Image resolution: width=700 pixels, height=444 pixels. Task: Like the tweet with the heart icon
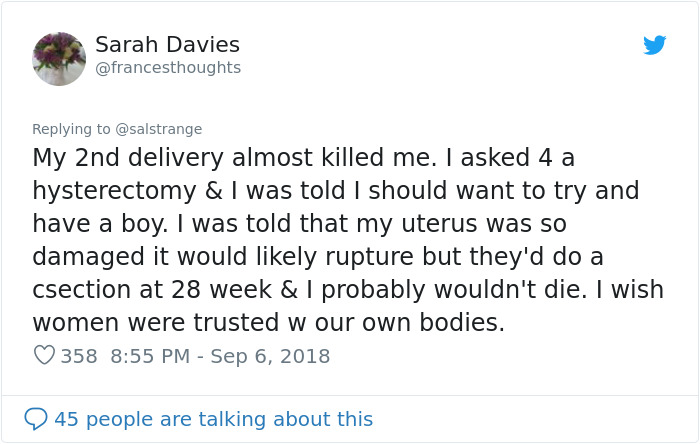pyautogui.click(x=44, y=356)
